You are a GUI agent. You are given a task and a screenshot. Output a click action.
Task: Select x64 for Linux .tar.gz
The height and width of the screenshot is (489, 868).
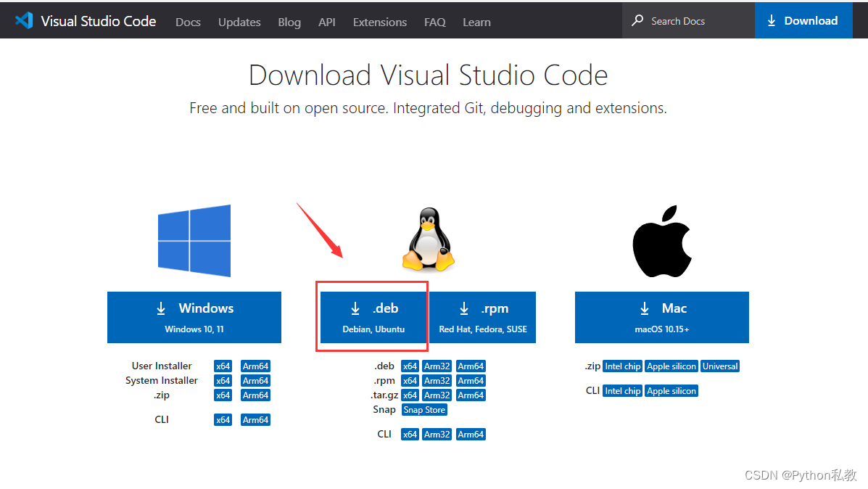410,395
